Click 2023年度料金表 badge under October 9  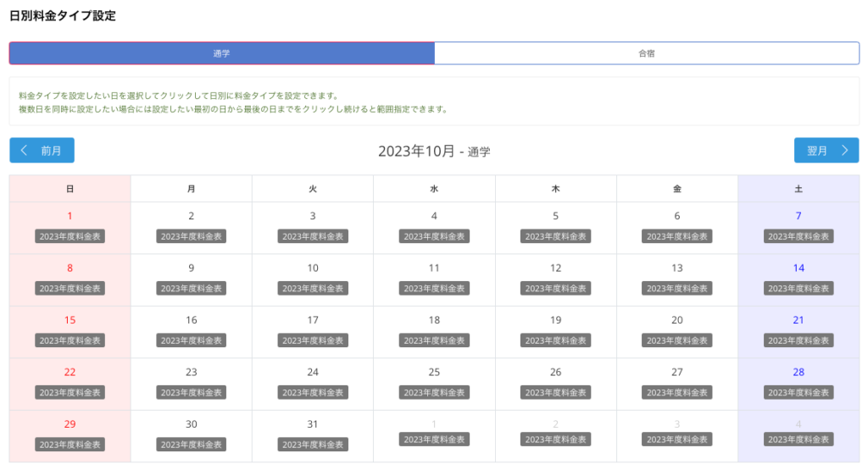click(192, 289)
